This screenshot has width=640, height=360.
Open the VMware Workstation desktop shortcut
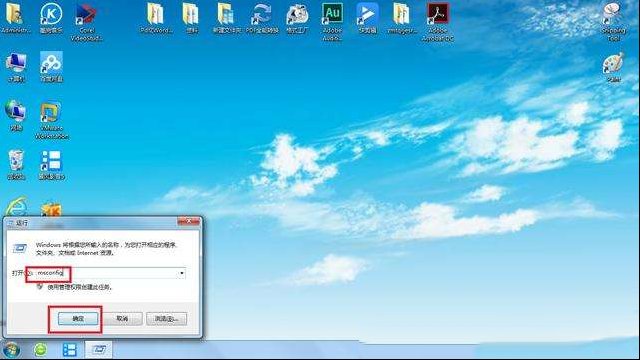pos(51,120)
